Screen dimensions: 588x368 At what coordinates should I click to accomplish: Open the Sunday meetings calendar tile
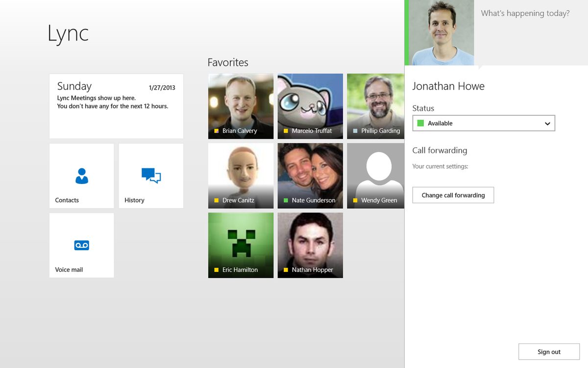pyautogui.click(x=116, y=106)
